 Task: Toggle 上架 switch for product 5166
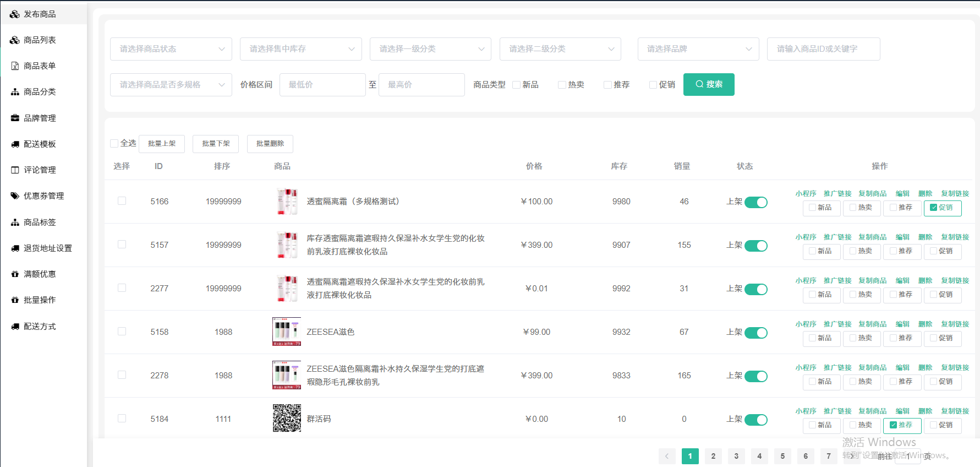(x=755, y=202)
